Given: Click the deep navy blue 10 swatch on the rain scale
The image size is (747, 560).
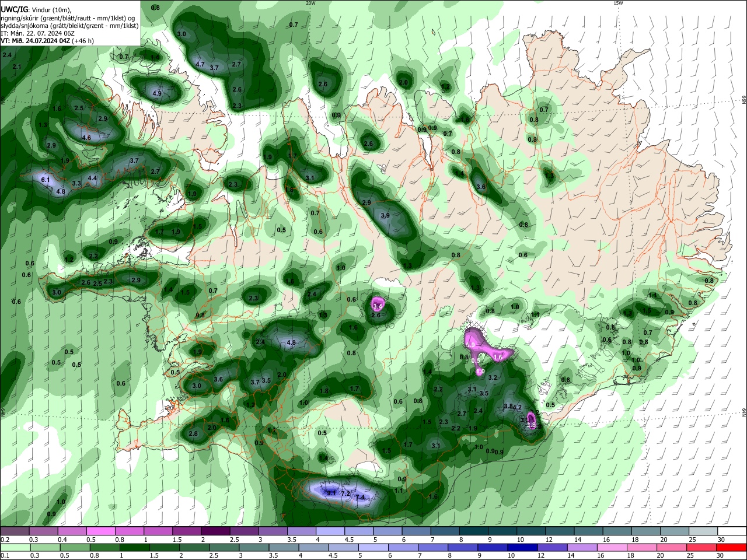Looking at the screenshot, I should (522, 548).
